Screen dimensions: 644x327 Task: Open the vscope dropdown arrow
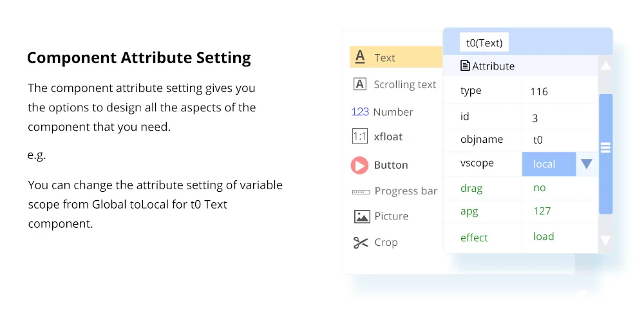pos(586,164)
